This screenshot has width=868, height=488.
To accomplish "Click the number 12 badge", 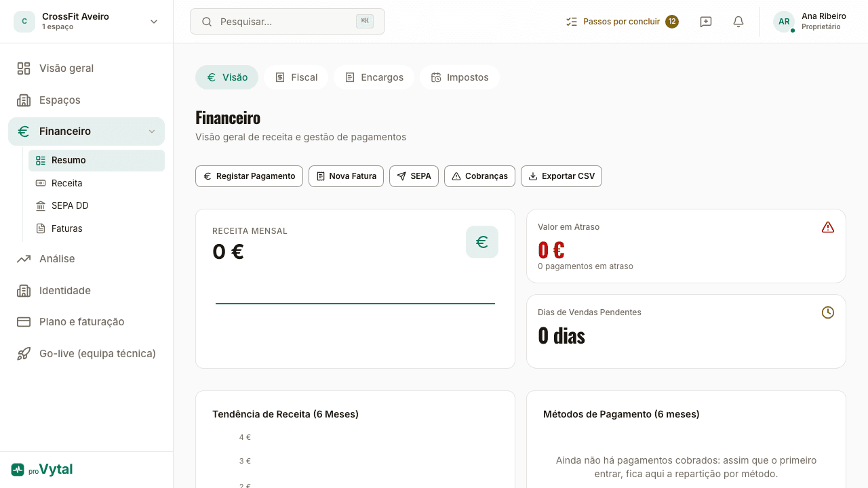I will pyautogui.click(x=672, y=22).
